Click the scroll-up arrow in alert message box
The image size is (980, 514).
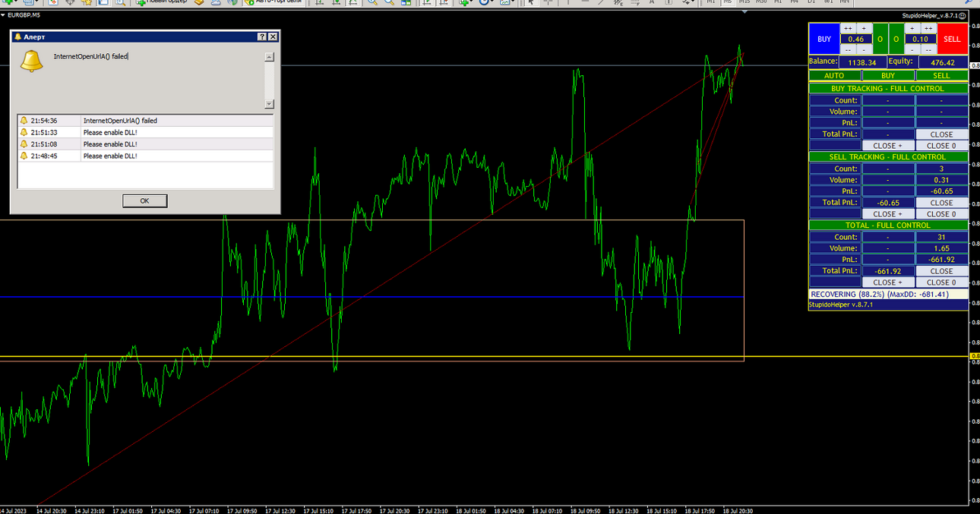point(269,57)
